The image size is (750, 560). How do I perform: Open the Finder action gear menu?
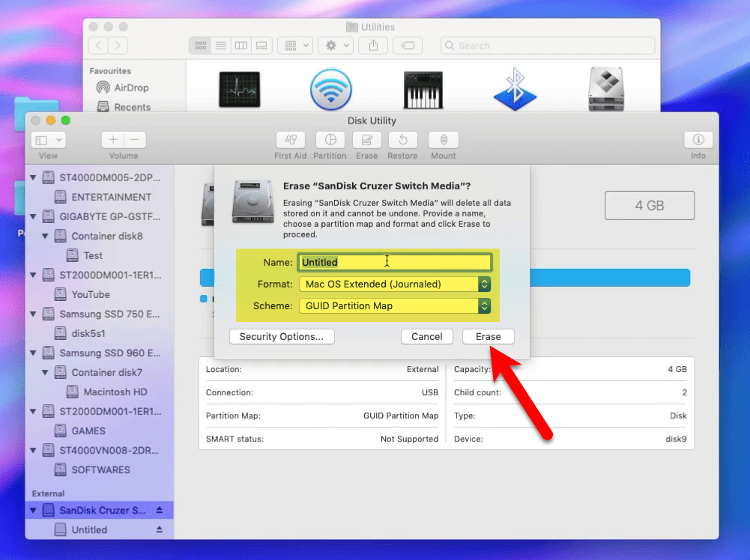(336, 46)
